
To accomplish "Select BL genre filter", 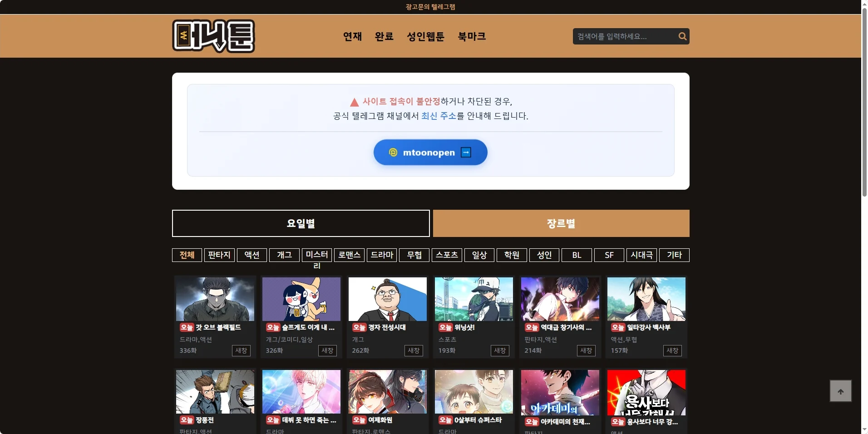I will [577, 255].
